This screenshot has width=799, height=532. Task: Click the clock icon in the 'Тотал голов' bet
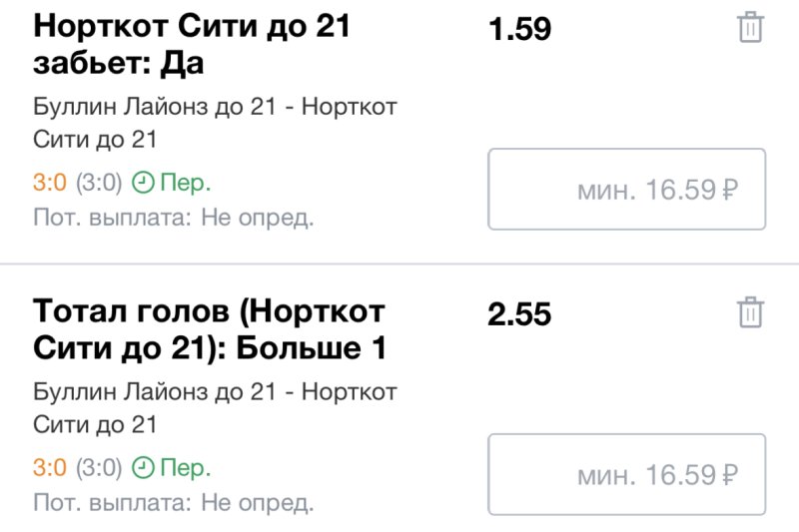coord(145,468)
